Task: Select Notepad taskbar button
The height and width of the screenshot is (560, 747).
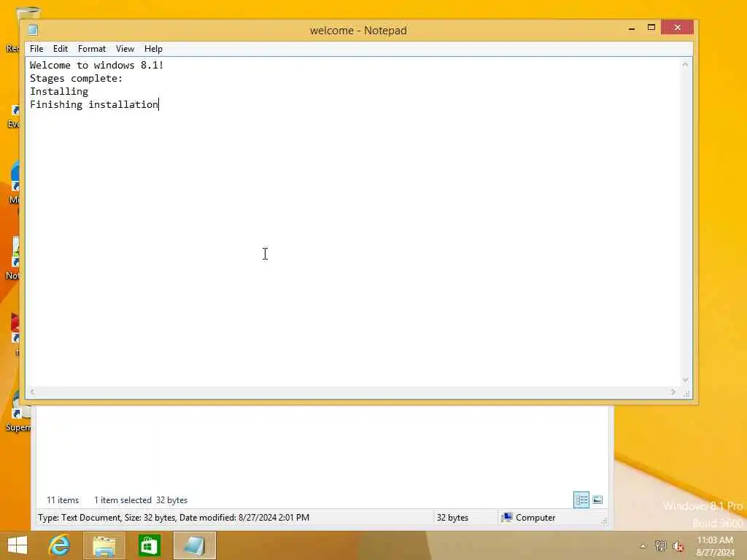Action: [x=194, y=545]
